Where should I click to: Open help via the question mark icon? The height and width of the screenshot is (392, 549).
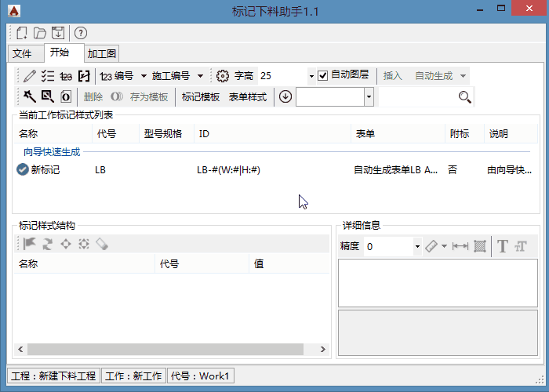(x=81, y=33)
